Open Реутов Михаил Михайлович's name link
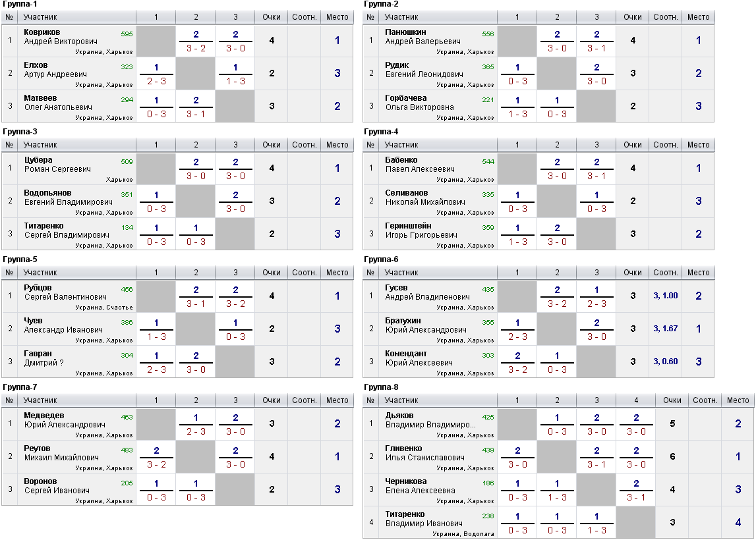The height and width of the screenshot is (540, 756). pyautogui.click(x=61, y=453)
